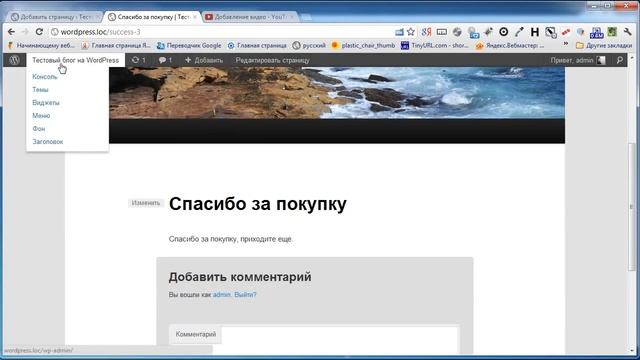
Task: Select 'Виджеты' from the site menu
Action: pyautogui.click(x=46, y=102)
